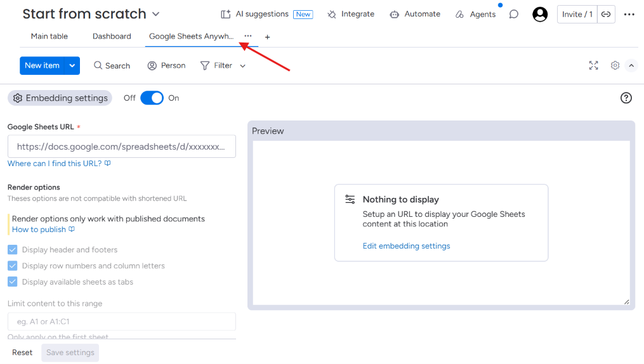
Task: Click the Save settings button
Action: tap(70, 353)
